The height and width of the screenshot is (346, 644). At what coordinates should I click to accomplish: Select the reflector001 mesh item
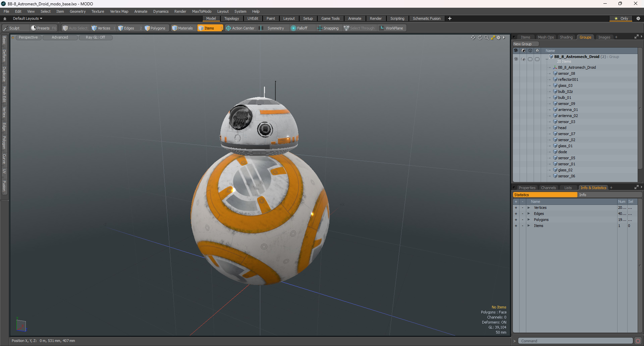568,79
